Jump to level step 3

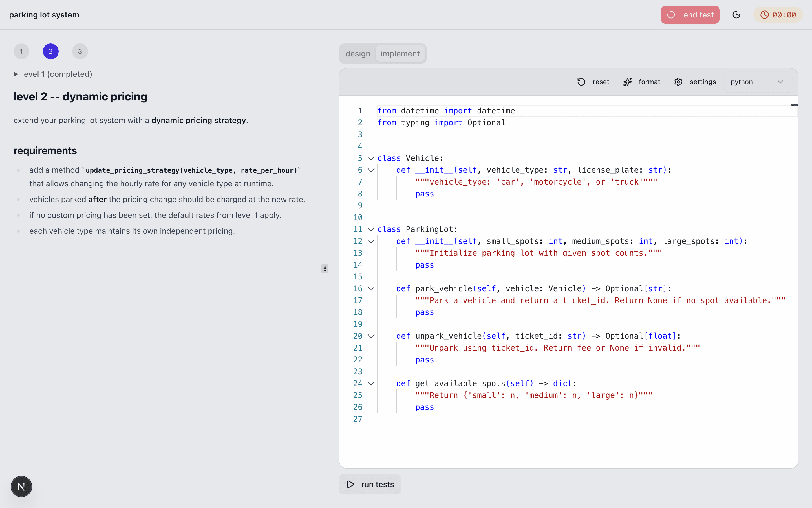(80, 51)
